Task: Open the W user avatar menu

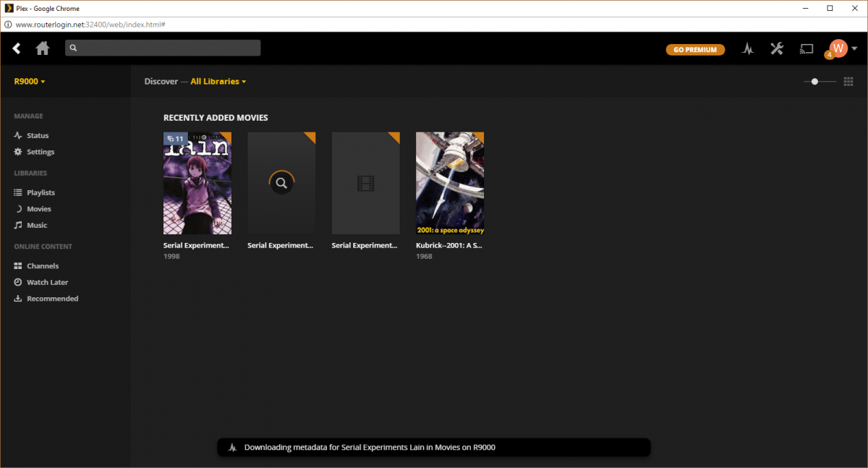Action: (x=839, y=48)
